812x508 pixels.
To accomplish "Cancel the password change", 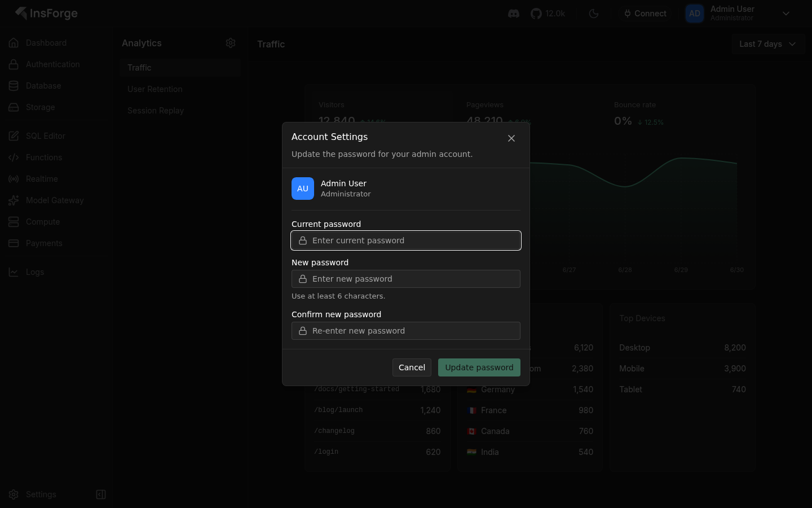I will point(412,367).
